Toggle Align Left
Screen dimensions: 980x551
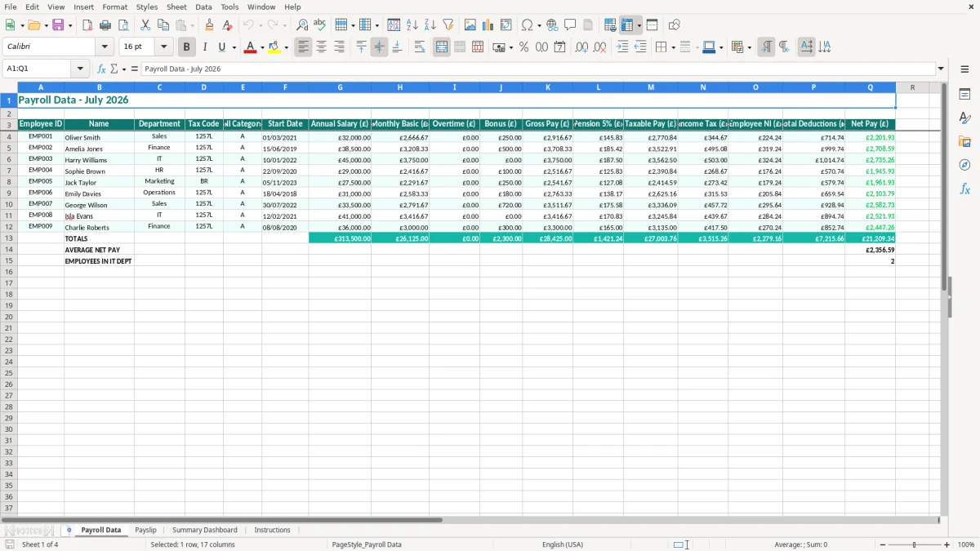304,47
